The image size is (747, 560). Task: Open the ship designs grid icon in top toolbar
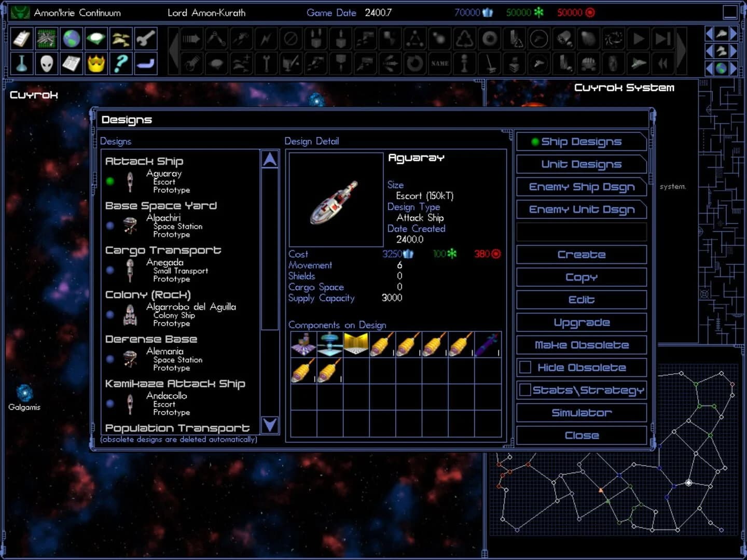coord(46,39)
